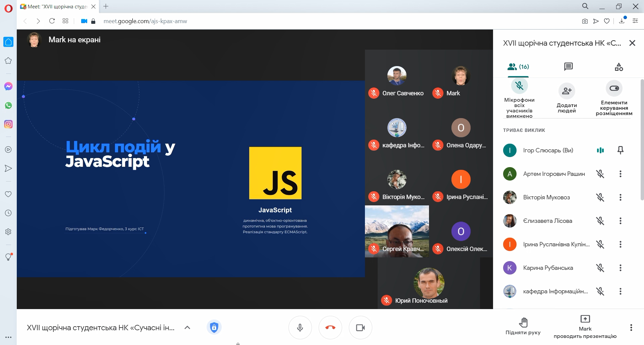
Task: Click the shared JavaScript presentation slide
Action: tap(191, 179)
